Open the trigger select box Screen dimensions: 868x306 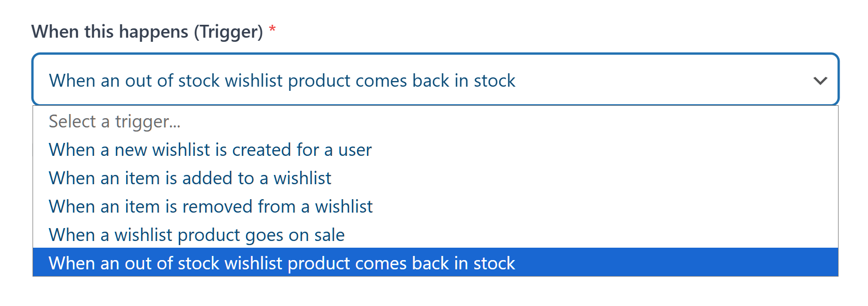point(435,80)
